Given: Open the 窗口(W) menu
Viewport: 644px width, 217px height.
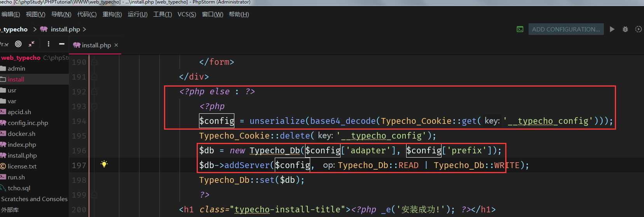Looking at the screenshot, I should [x=213, y=14].
